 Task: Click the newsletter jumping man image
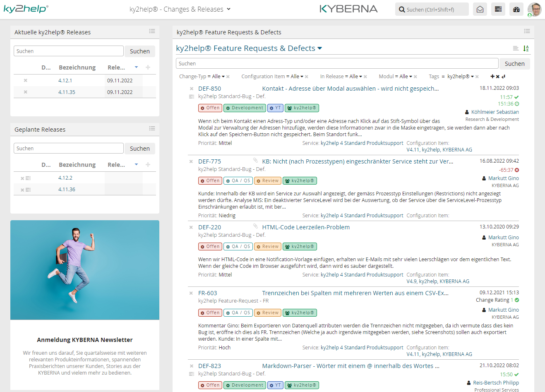[85, 270]
